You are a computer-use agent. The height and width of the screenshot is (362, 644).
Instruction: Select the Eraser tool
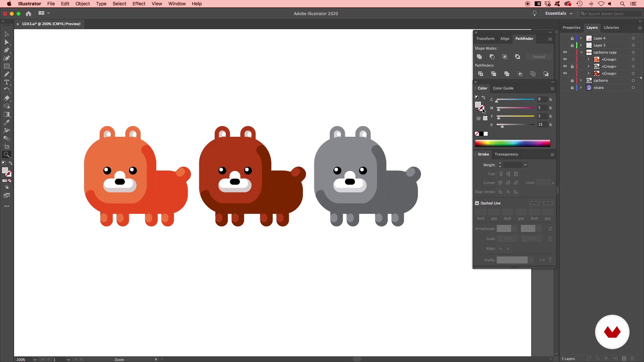click(x=6, y=98)
